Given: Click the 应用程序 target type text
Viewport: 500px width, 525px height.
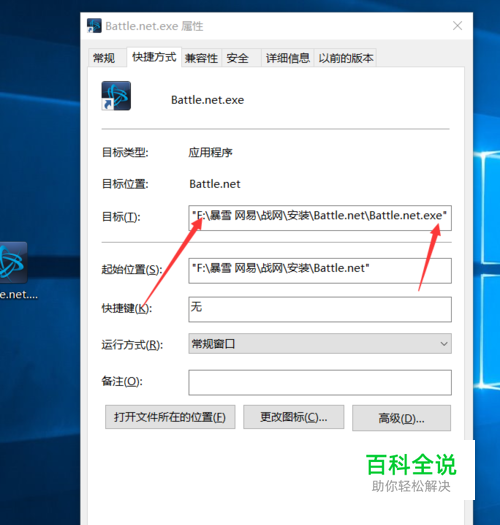Looking at the screenshot, I should (210, 153).
